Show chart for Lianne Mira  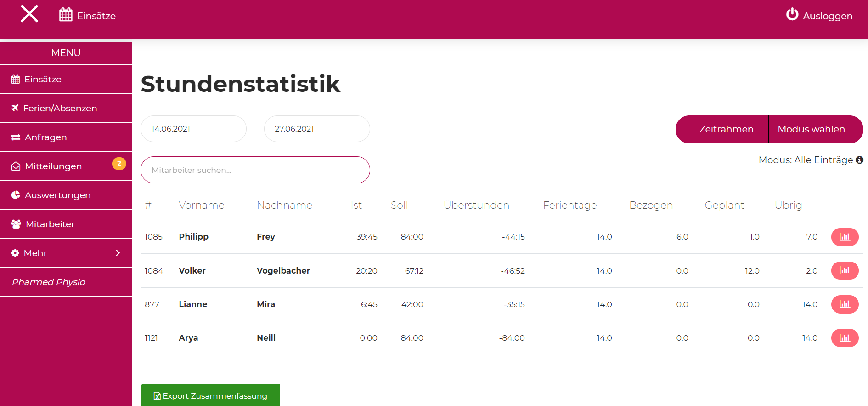844,304
